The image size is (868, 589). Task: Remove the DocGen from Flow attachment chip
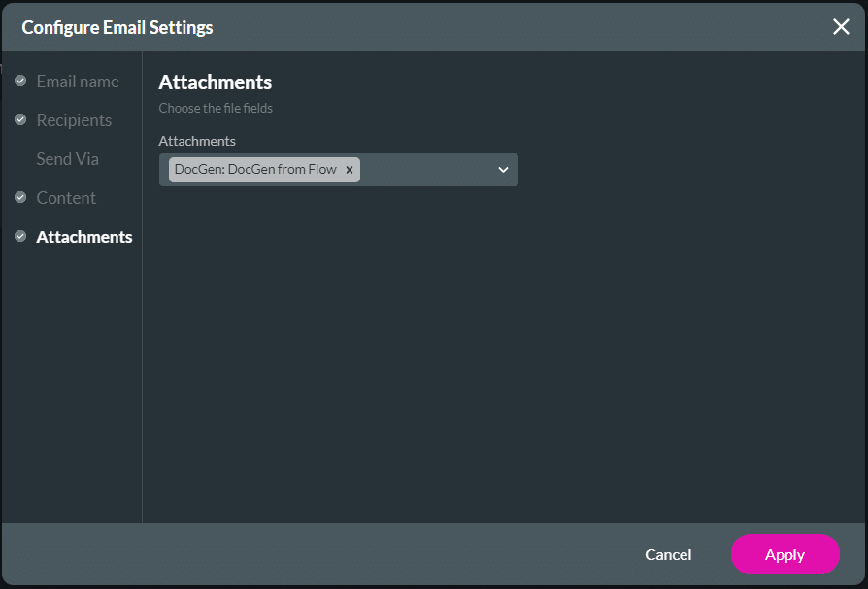[349, 169]
